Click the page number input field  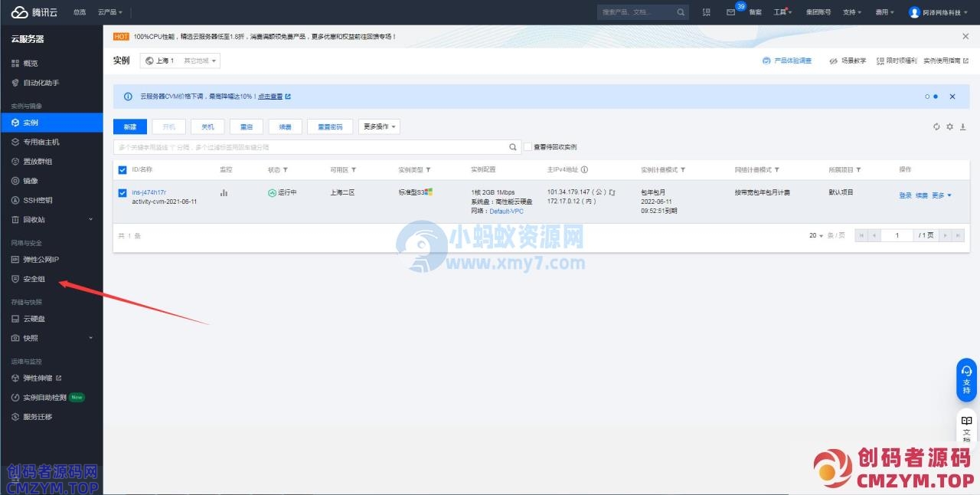(x=897, y=235)
